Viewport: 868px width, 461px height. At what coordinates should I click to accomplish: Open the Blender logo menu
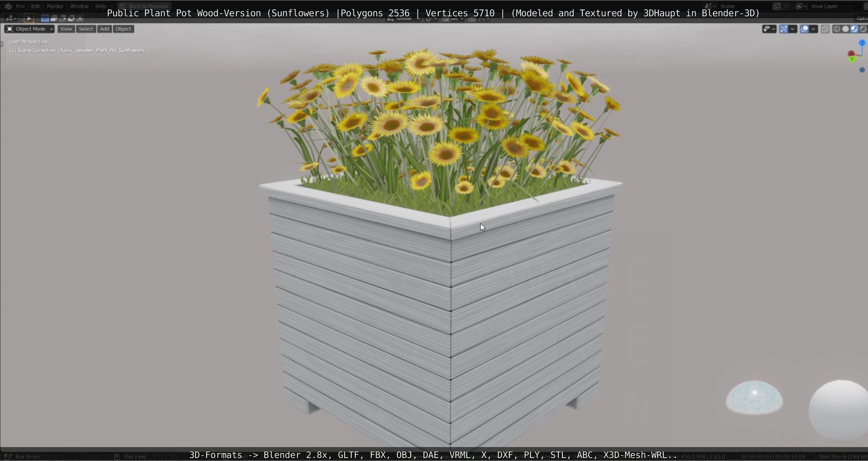click(x=8, y=6)
